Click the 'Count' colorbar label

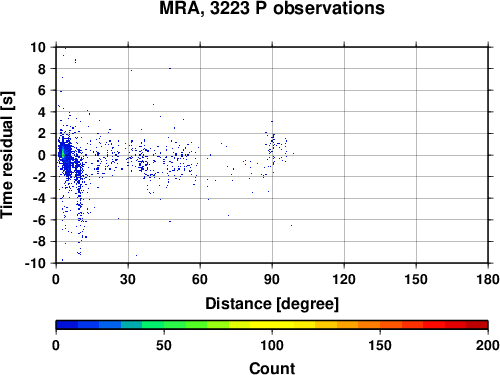[x=272, y=368]
